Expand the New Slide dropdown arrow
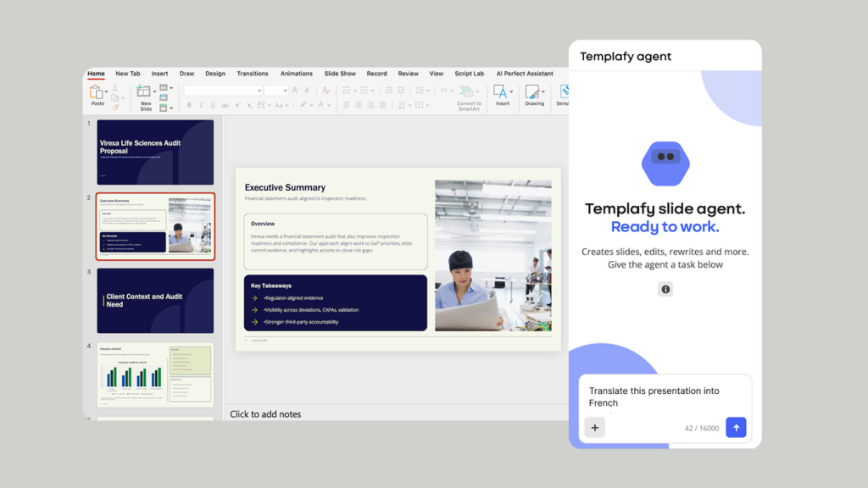 click(154, 91)
